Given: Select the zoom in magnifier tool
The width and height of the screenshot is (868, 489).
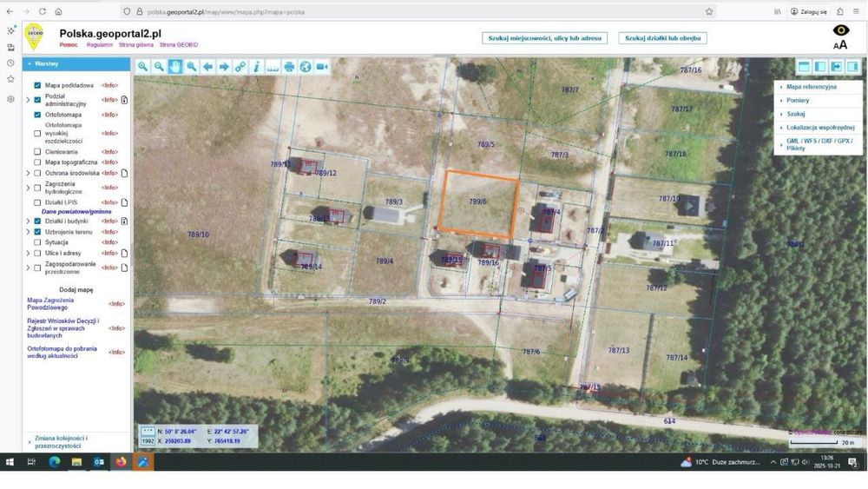Looking at the screenshot, I should click(143, 67).
